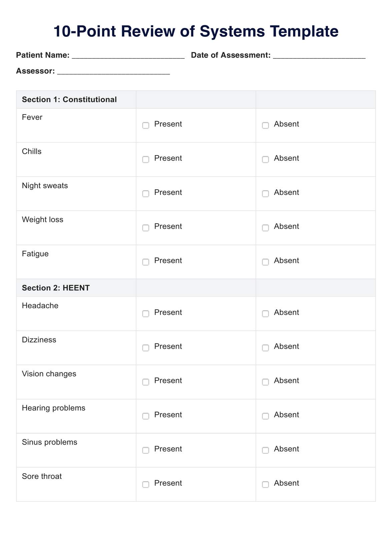Click the Date of Assessment field

319,56
